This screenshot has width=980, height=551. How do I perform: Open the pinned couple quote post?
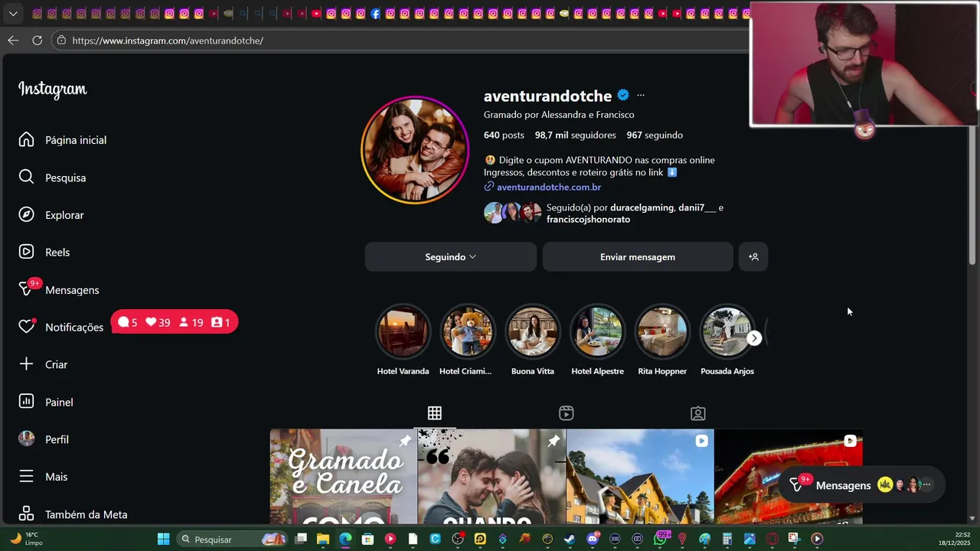point(492,477)
